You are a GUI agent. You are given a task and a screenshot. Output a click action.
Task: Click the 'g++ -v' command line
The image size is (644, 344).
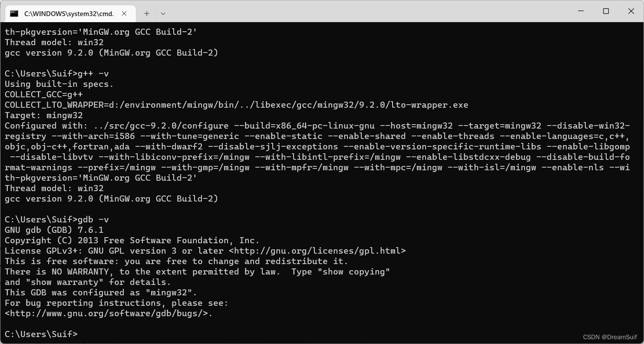(57, 74)
